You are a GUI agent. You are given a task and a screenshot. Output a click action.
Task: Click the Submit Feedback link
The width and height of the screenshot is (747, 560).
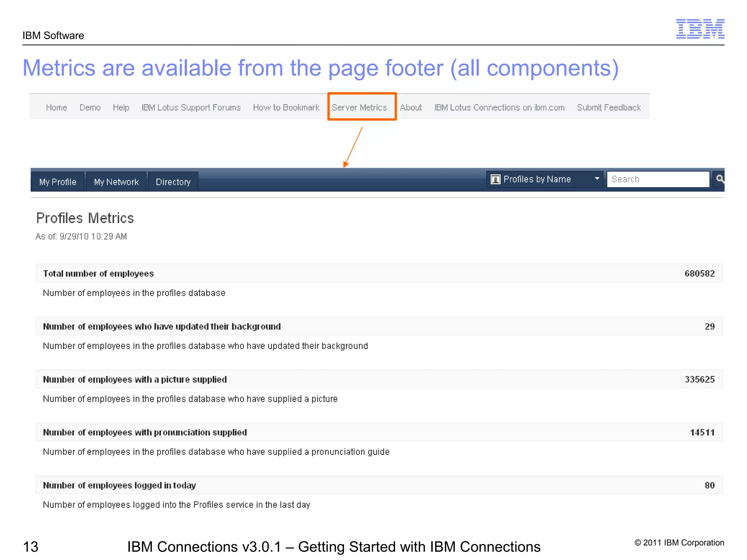pos(609,108)
